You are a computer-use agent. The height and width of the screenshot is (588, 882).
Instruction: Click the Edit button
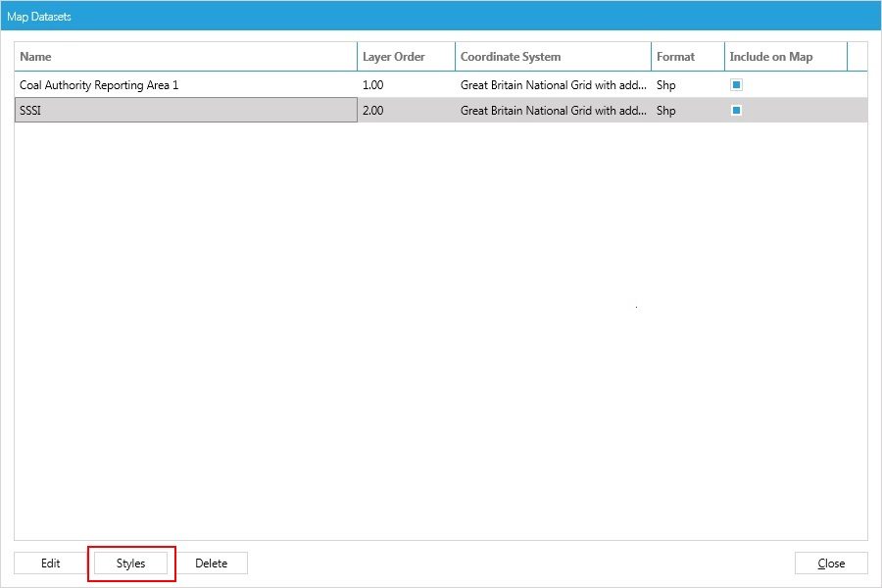(49, 563)
